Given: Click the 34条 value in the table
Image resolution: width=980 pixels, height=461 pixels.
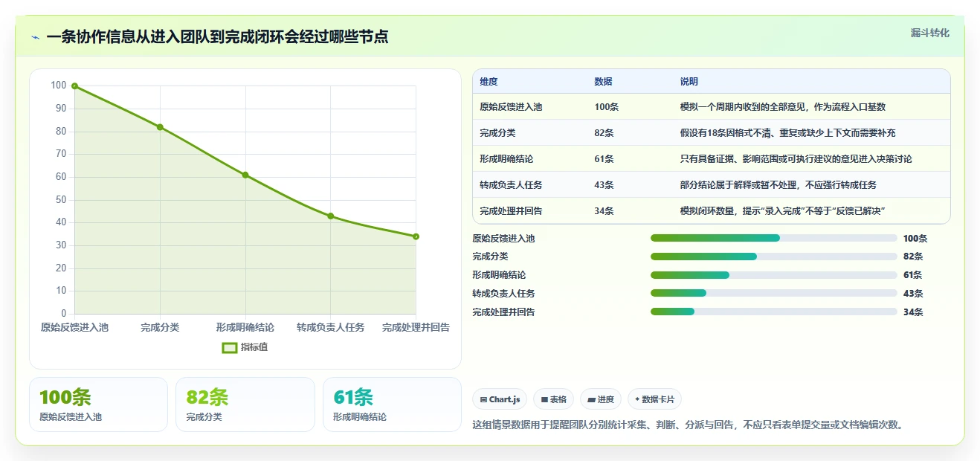Looking at the screenshot, I should point(604,211).
